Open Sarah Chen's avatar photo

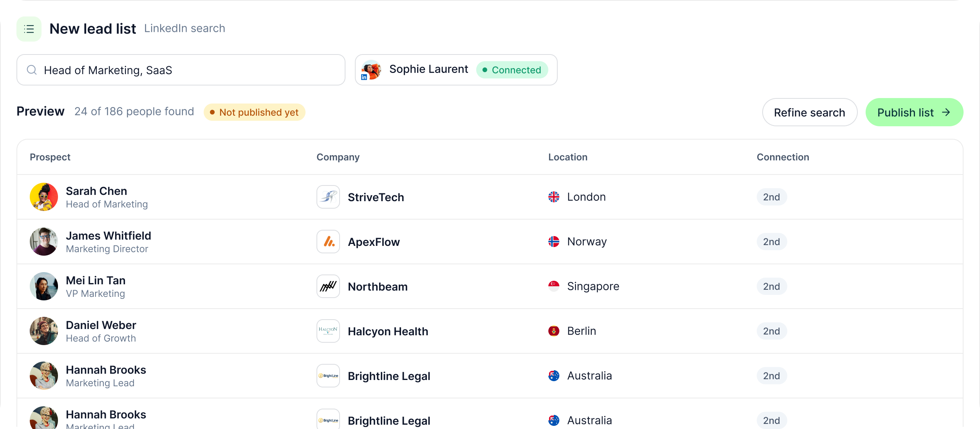tap(44, 197)
